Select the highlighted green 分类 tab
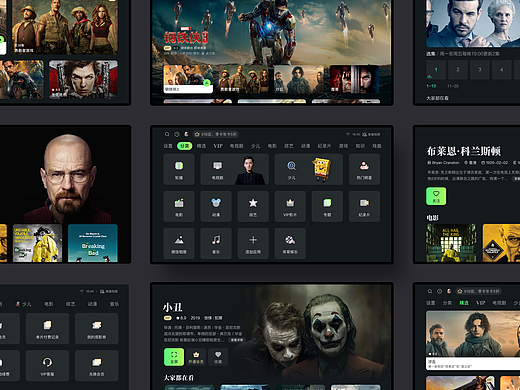Image resolution: width=520 pixels, height=390 pixels. coord(184,146)
